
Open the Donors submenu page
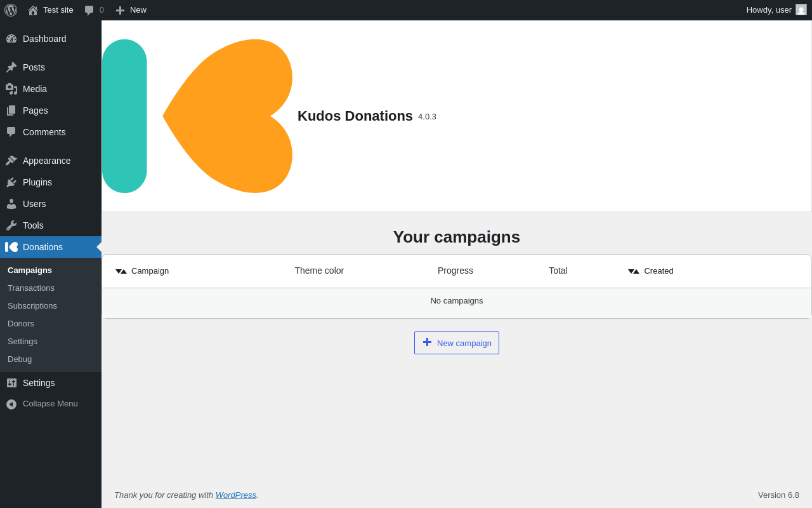coord(21,324)
